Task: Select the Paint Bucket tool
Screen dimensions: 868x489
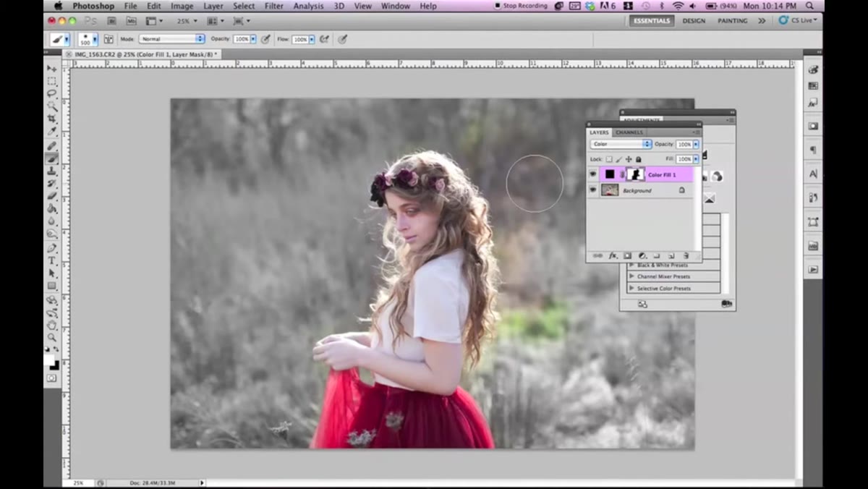Action: click(52, 208)
